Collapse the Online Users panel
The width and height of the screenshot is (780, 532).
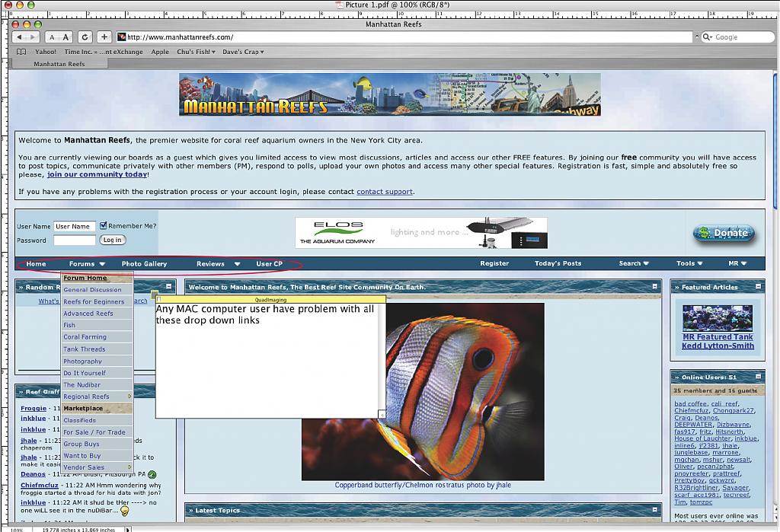759,377
